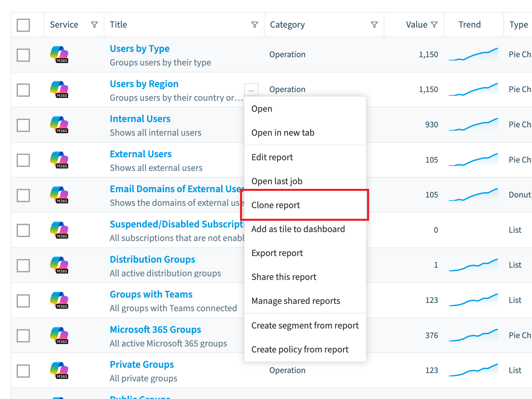
Task: Check the Private Groups row checkbox
Action: [x=23, y=371]
